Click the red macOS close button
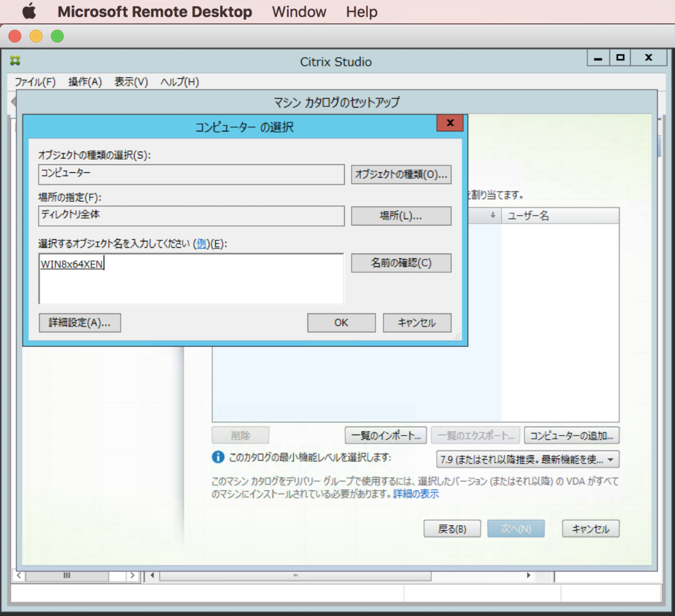675x616 pixels. tap(15, 36)
